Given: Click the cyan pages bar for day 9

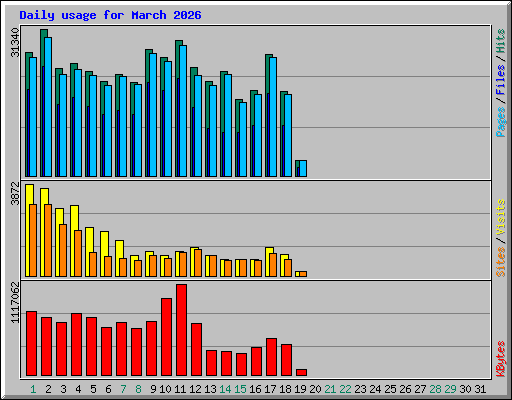Looking at the screenshot, I should 153,115.
